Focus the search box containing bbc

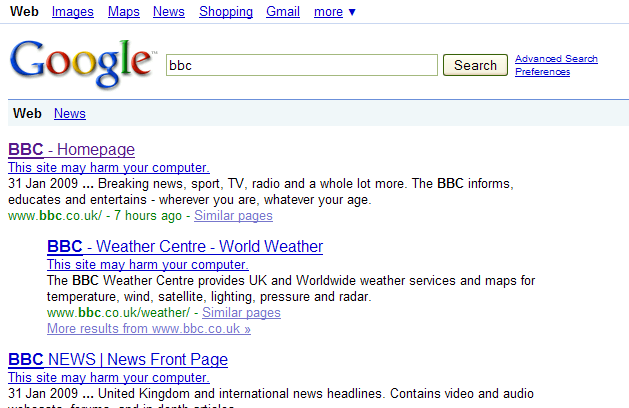pyautogui.click(x=302, y=65)
